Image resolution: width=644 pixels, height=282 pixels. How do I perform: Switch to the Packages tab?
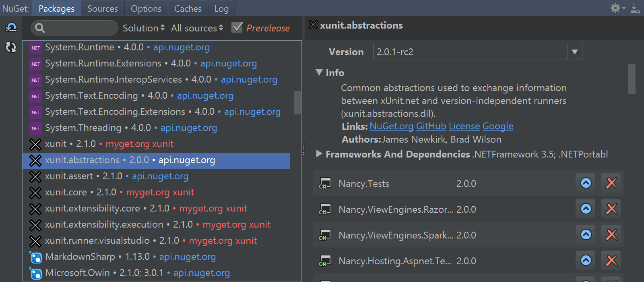click(x=56, y=8)
